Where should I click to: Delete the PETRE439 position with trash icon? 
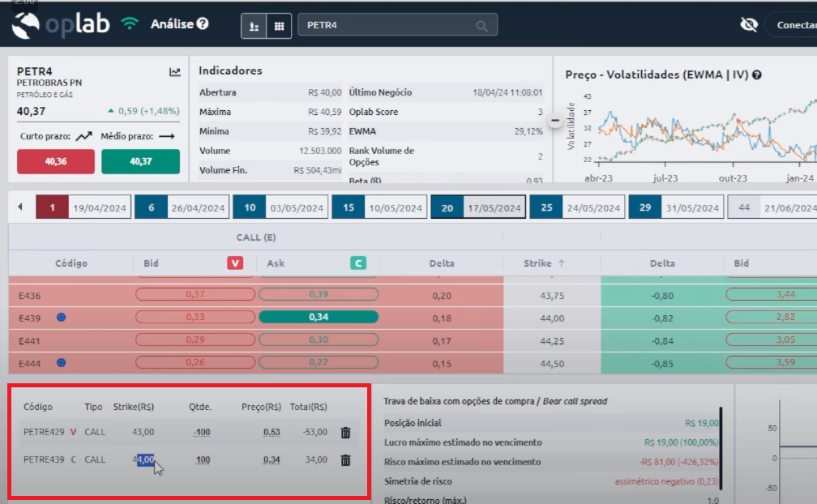345,460
